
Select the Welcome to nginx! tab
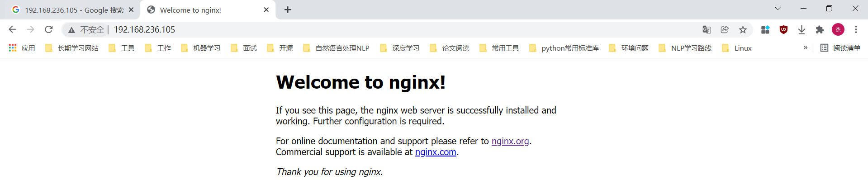(208, 10)
